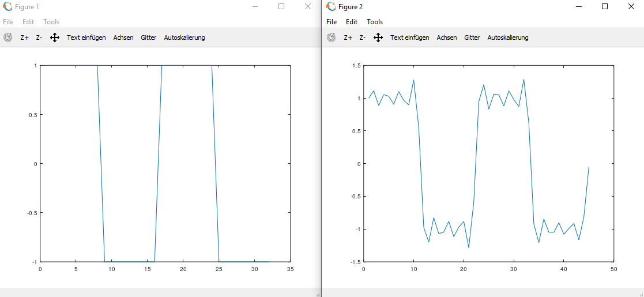
Task: Click the noisy signal plot in Figure 2
Action: (488, 163)
